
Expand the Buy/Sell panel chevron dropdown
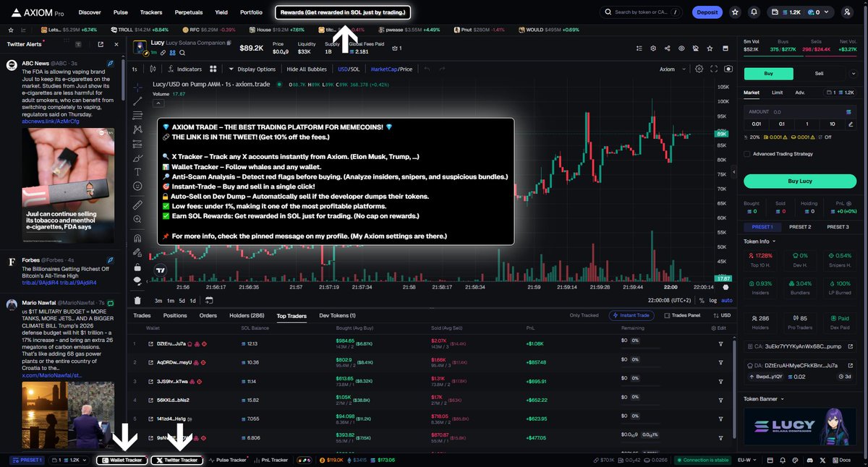[855, 73]
